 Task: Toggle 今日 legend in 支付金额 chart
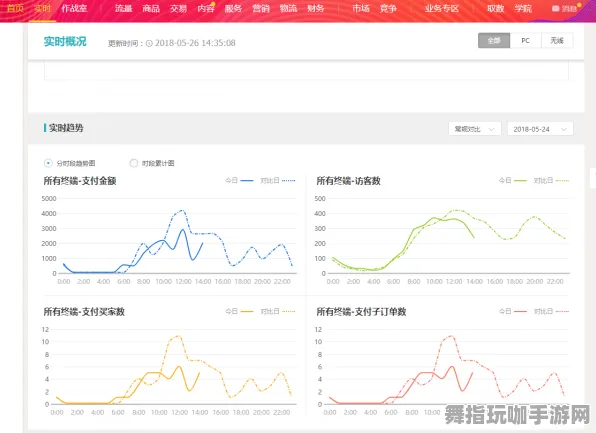[239, 180]
